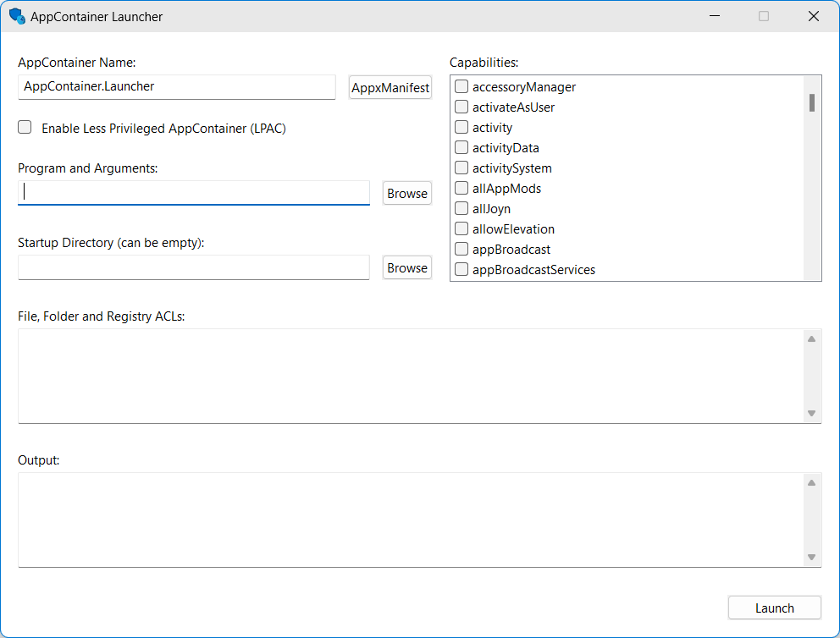Screen dimensions: 840x638
Task: Enable the activityData capability
Action: click(461, 147)
